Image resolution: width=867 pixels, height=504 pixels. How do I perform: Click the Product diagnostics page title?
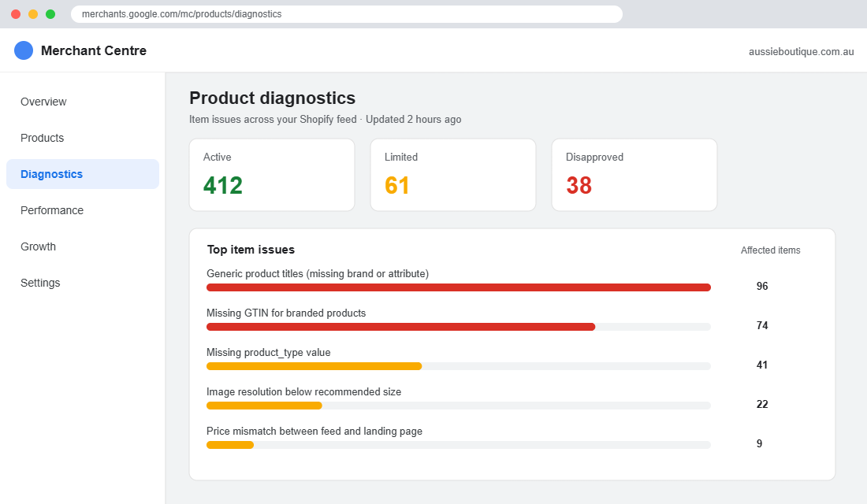click(272, 98)
